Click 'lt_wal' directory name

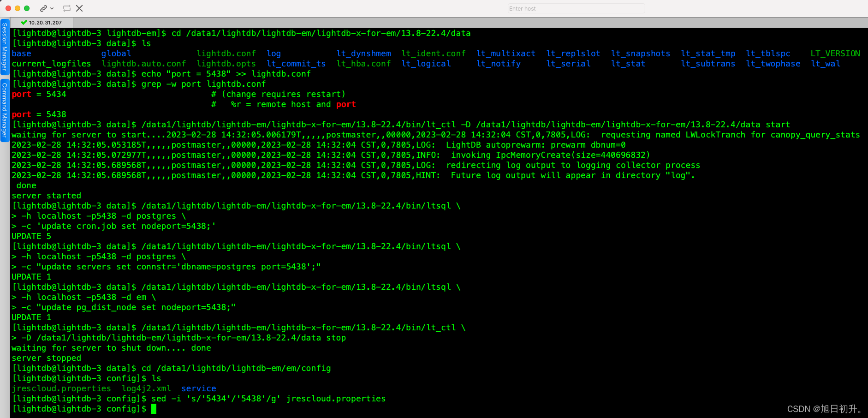(826, 64)
